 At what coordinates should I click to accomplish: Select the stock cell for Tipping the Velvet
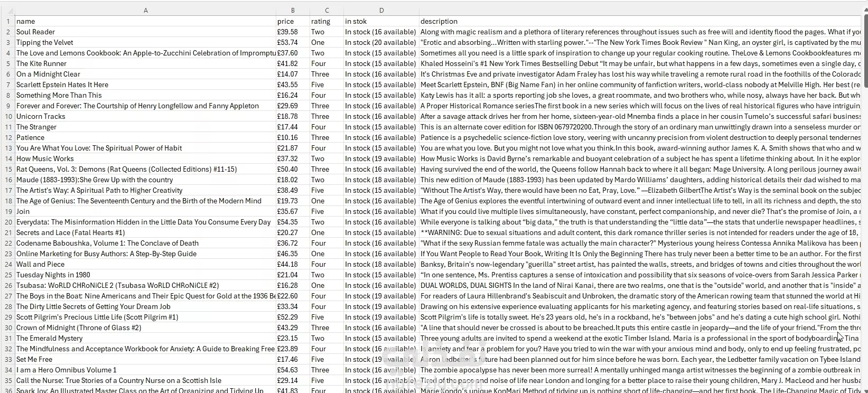tap(381, 42)
